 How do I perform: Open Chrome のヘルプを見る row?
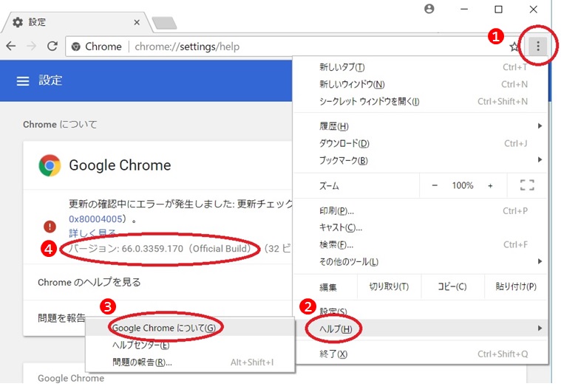pos(157,282)
